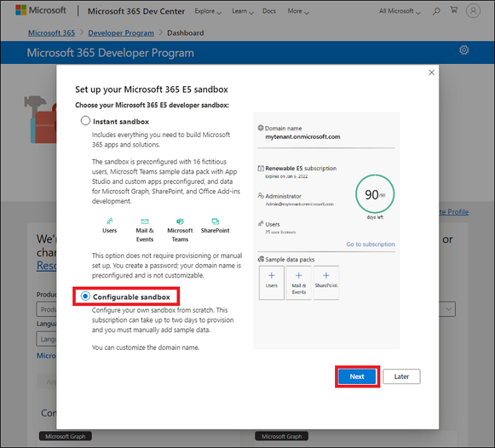Click the Renewable E5 subscription icon
Viewport: 495px width, 448px height.
tap(261, 168)
